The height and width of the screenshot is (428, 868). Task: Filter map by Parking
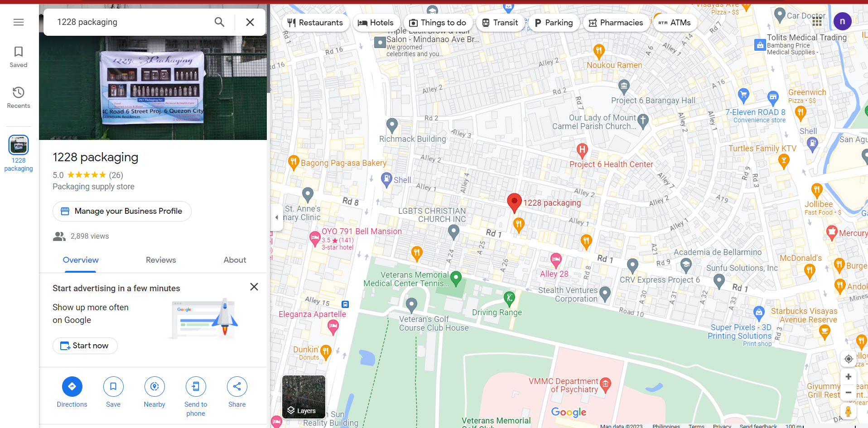(554, 23)
